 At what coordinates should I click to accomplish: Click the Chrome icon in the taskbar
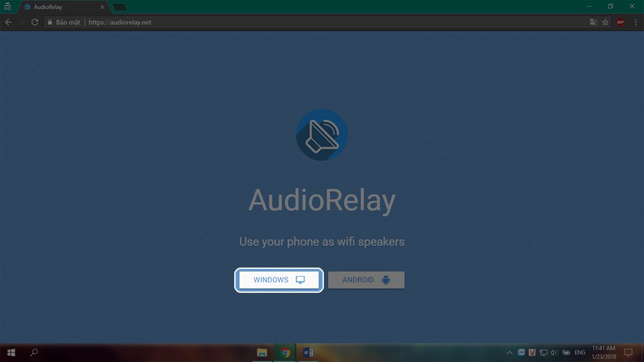[285, 353]
